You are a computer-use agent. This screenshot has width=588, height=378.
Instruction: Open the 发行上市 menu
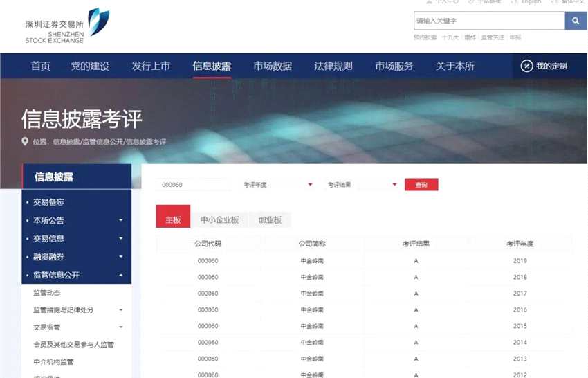151,66
